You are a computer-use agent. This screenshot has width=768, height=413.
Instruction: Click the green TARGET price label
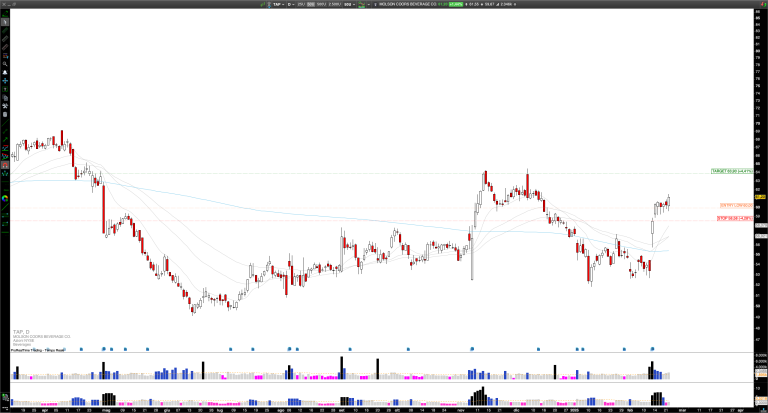[731, 171]
